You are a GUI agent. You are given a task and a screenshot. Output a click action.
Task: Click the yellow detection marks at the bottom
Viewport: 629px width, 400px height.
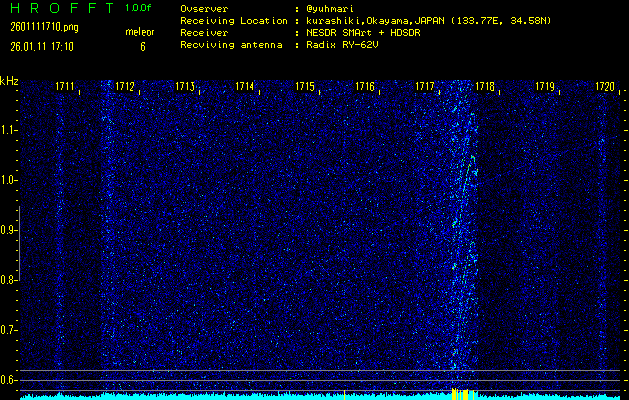coord(459,392)
